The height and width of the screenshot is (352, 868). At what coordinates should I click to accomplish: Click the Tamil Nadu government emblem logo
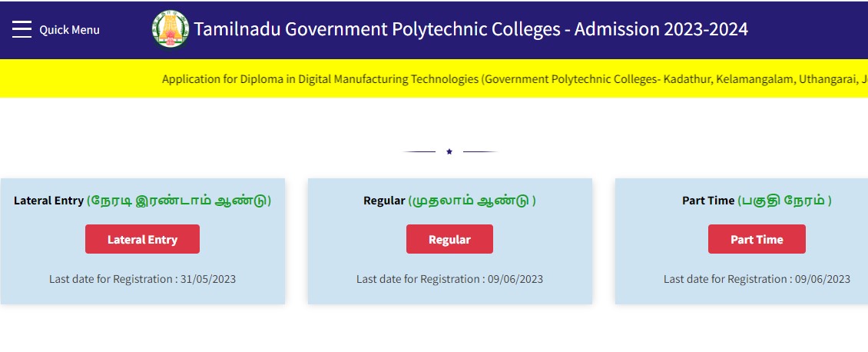[171, 30]
